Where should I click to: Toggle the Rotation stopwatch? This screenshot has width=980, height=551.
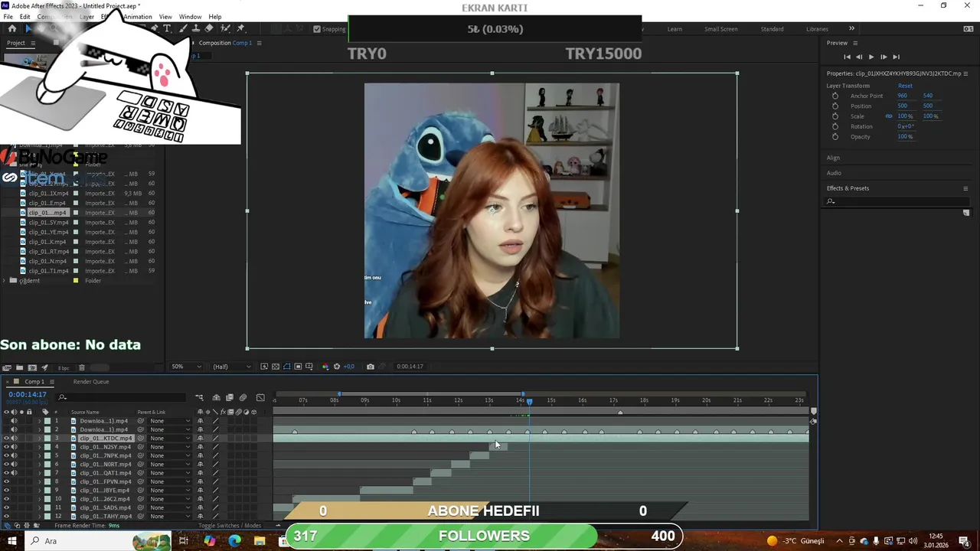[835, 126]
